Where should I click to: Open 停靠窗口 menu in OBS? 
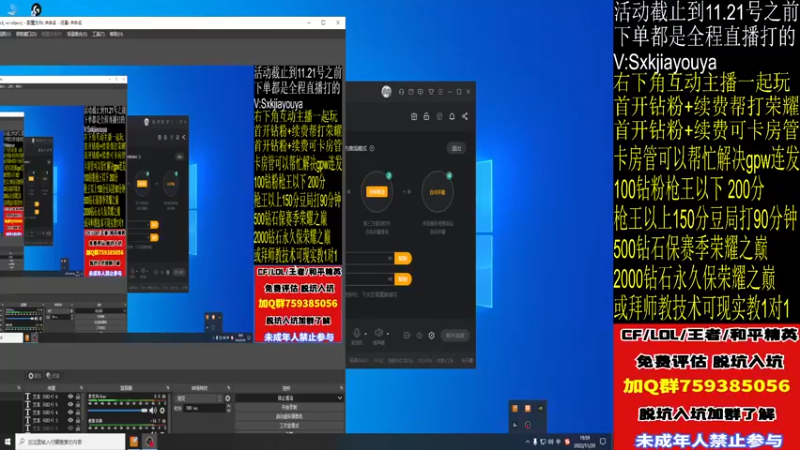tap(26, 34)
